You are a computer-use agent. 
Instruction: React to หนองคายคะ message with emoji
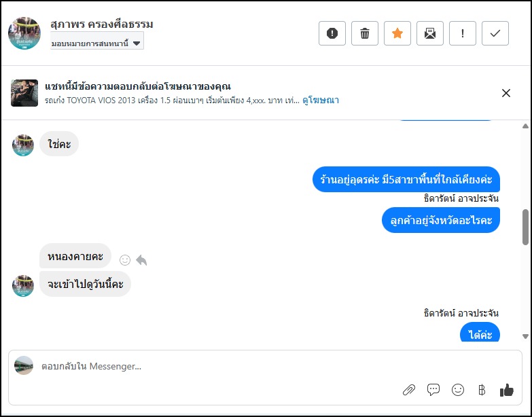pyautogui.click(x=124, y=260)
